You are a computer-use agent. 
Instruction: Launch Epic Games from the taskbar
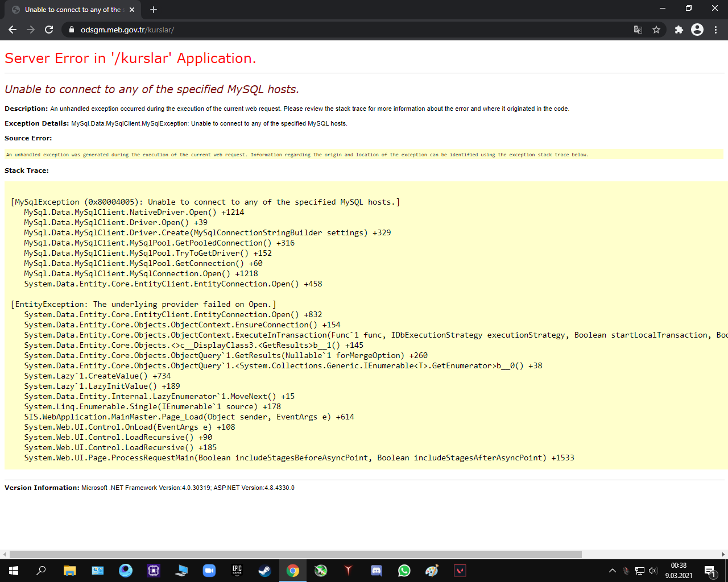(237, 571)
